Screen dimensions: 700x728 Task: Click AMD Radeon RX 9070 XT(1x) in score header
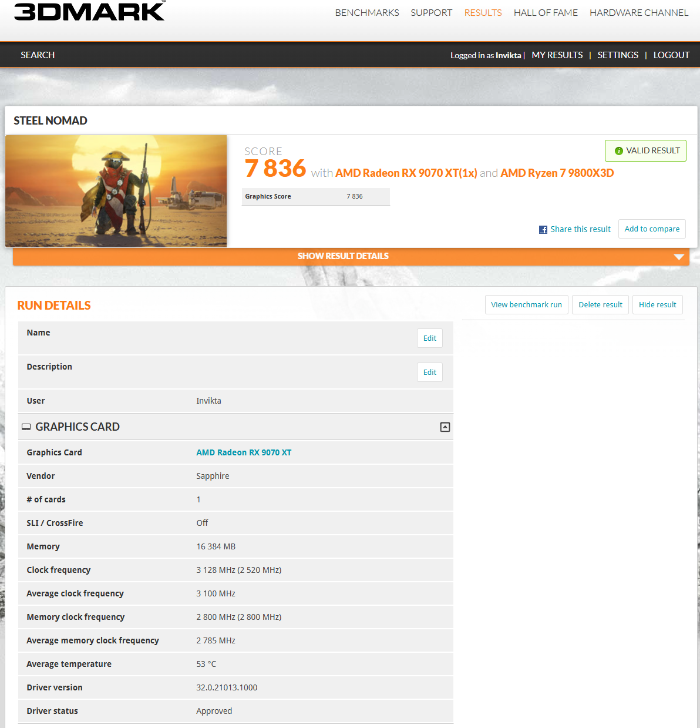(406, 173)
